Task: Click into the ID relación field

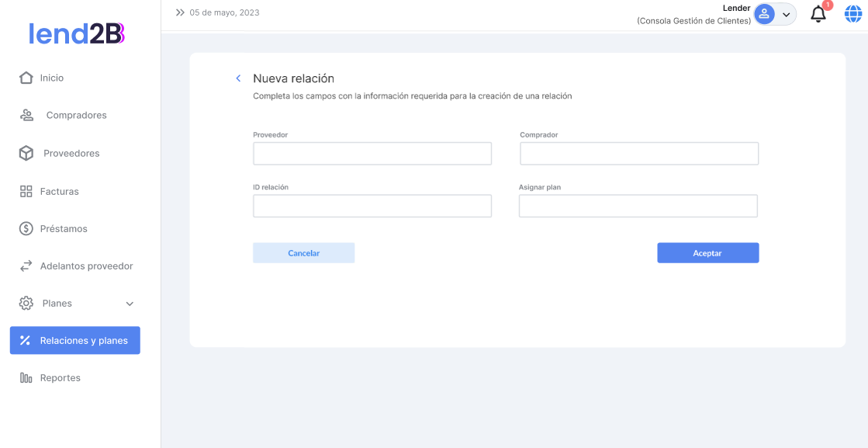Action: (x=372, y=206)
